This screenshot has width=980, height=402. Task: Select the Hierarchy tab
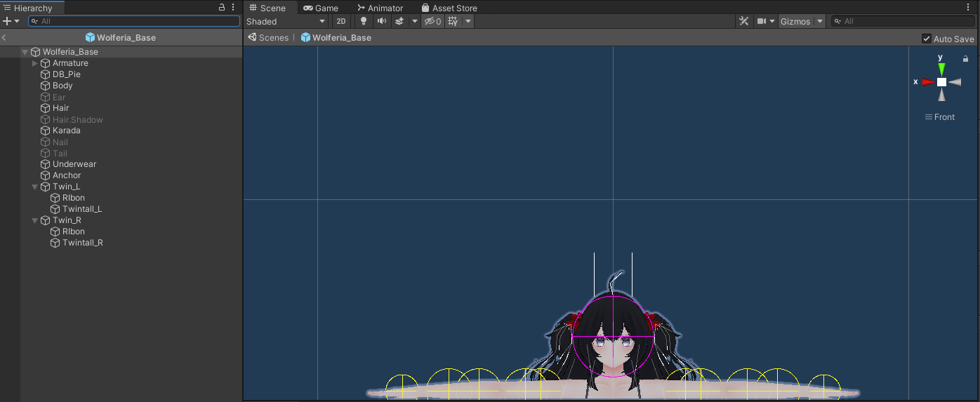click(32, 8)
